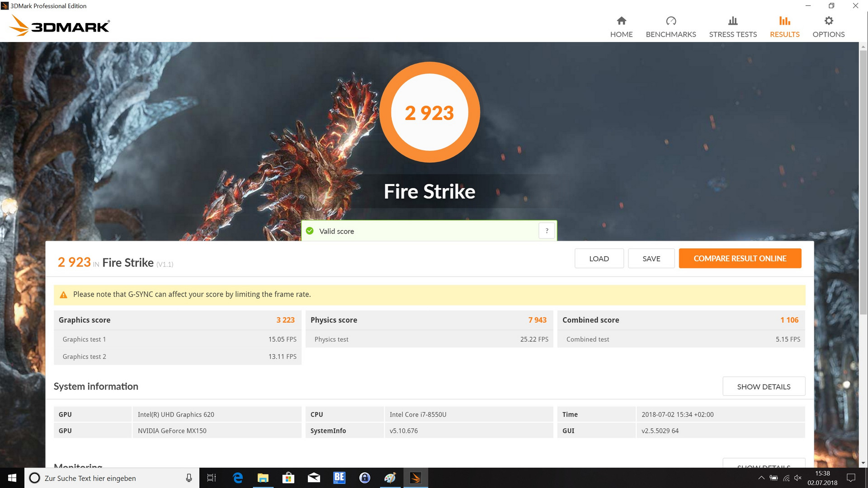Open Options gear icon
This screenshot has height=488, width=868.
[828, 21]
